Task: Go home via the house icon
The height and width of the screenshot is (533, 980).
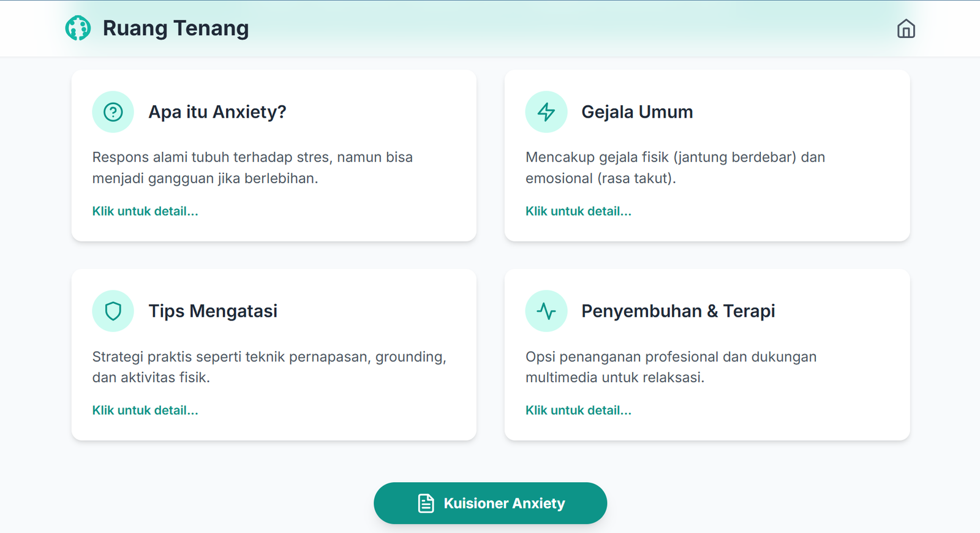Action: pos(906,29)
